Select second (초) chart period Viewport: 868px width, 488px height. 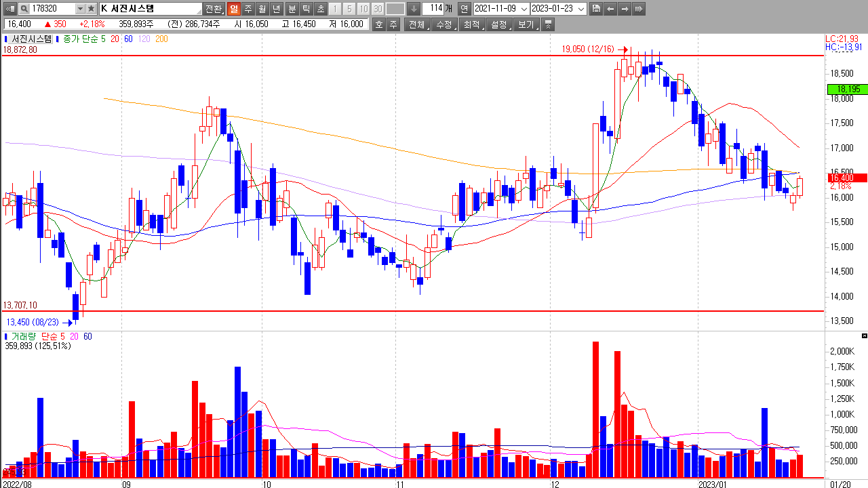tap(319, 9)
